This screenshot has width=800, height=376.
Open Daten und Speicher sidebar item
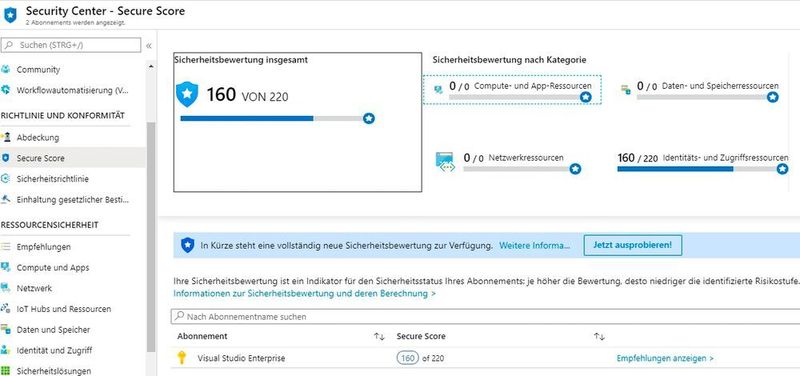coord(53,330)
